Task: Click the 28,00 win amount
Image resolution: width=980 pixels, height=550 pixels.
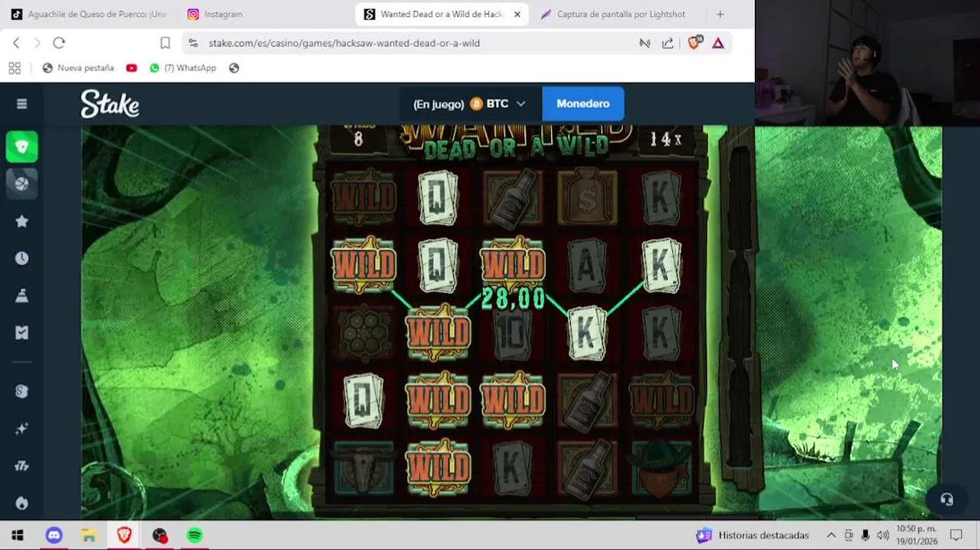Action: (x=513, y=299)
